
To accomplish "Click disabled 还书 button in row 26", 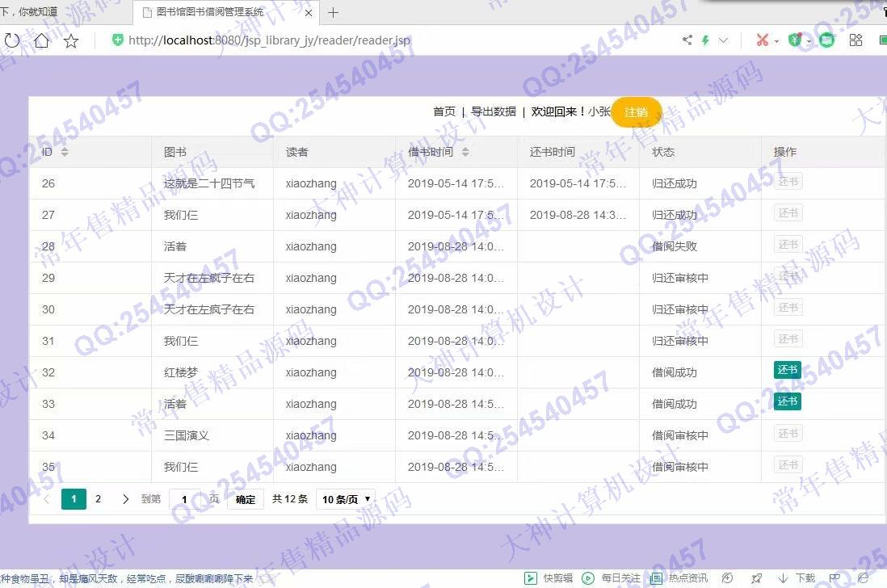I will tap(788, 182).
